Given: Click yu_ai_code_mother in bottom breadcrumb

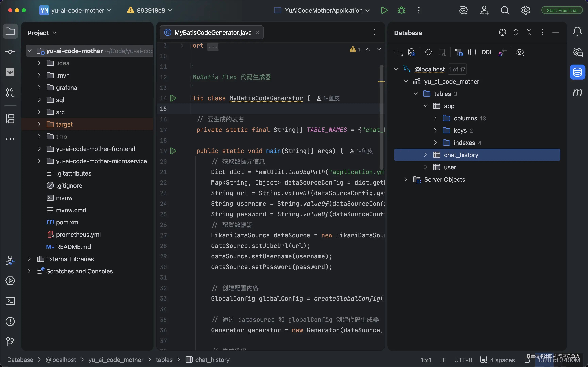Looking at the screenshot, I should [x=116, y=360].
